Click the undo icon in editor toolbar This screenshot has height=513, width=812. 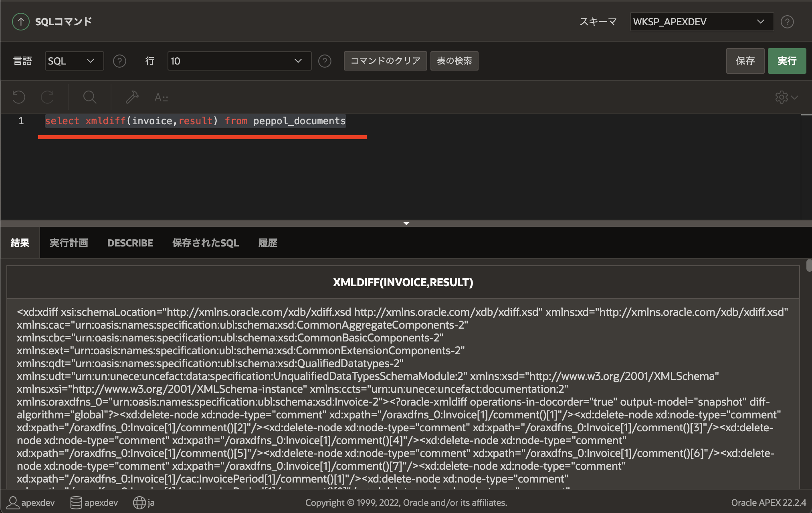19,97
